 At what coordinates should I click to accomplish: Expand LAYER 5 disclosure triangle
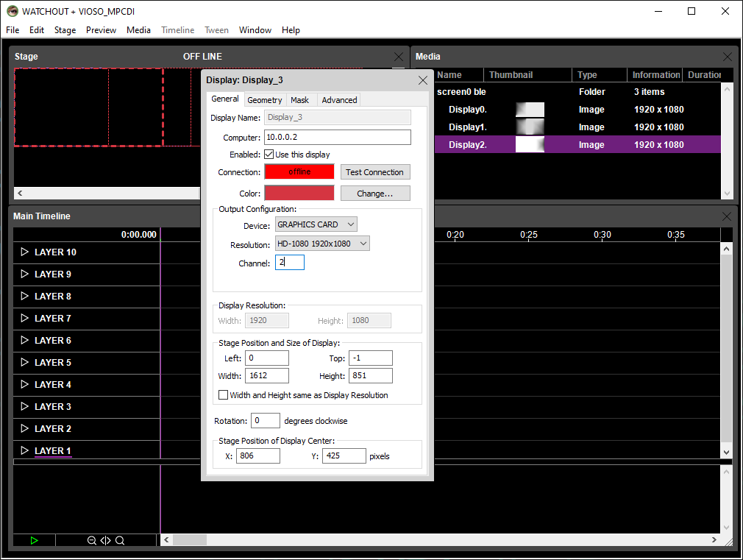[x=24, y=362]
